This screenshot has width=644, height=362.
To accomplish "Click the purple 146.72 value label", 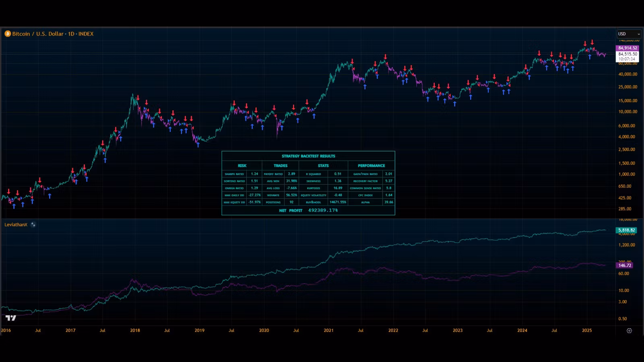I will 625,265.
